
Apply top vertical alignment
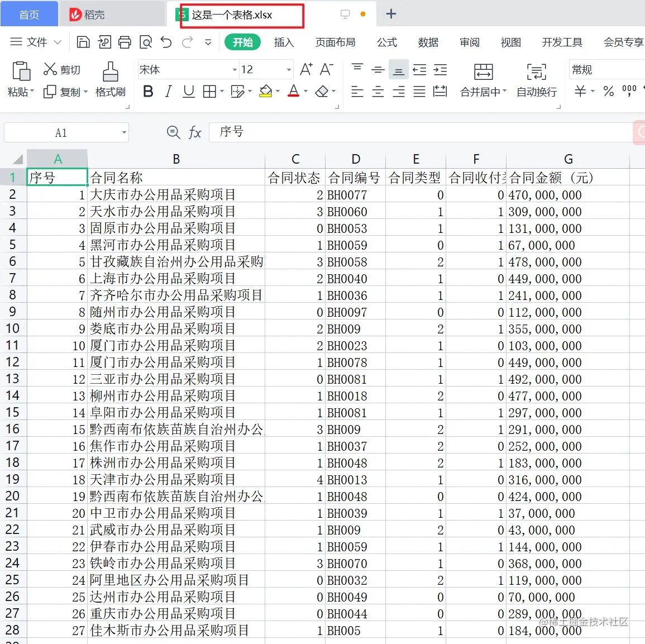tap(357, 67)
